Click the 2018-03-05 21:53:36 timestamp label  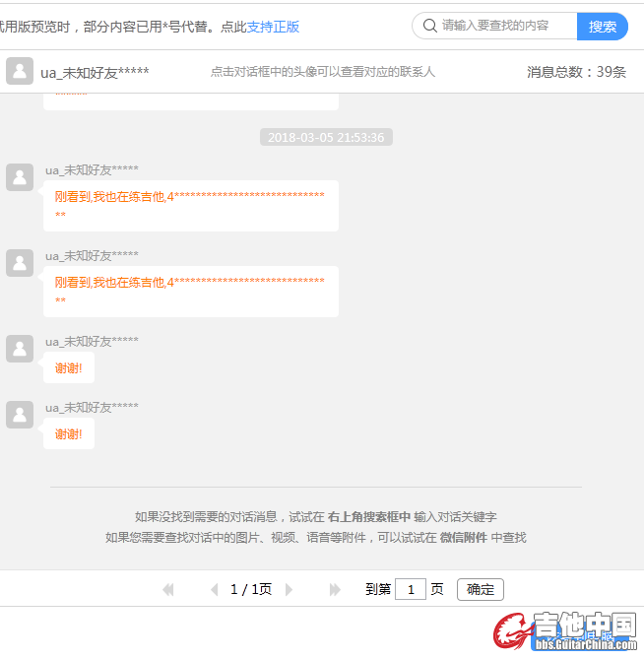326,137
